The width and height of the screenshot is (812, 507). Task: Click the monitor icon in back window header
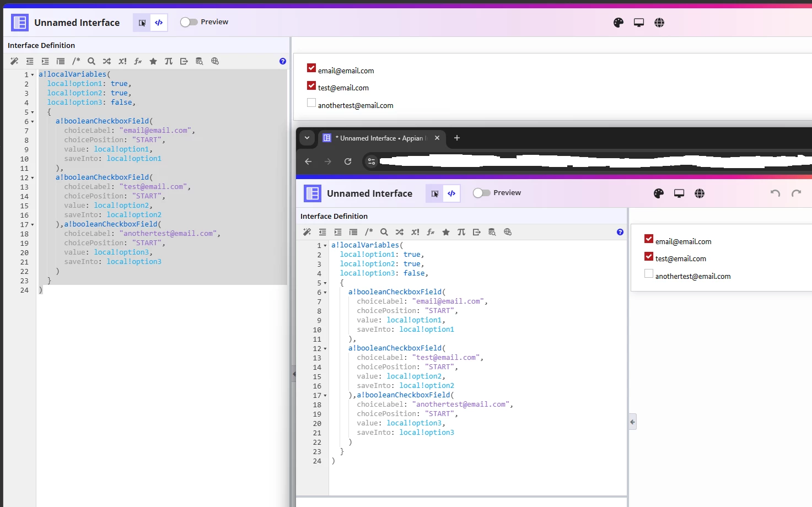click(x=639, y=23)
